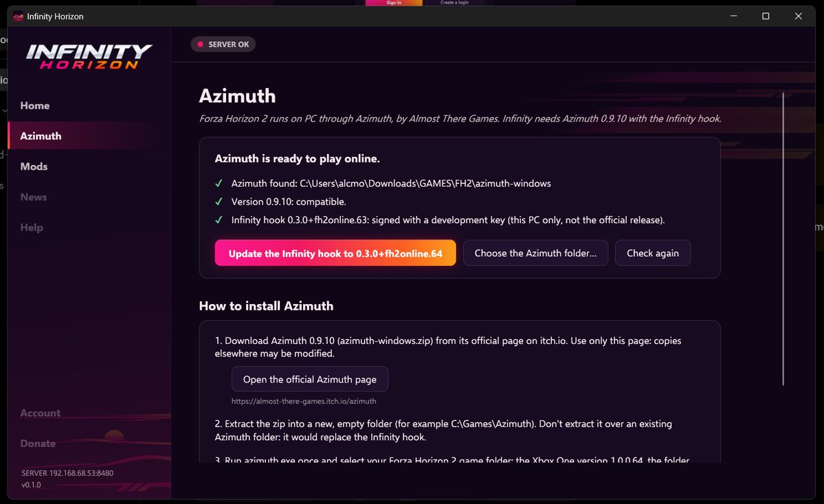The height and width of the screenshot is (504, 824).
Task: Click the 'How to install Azimuth' heading
Action: click(x=266, y=306)
